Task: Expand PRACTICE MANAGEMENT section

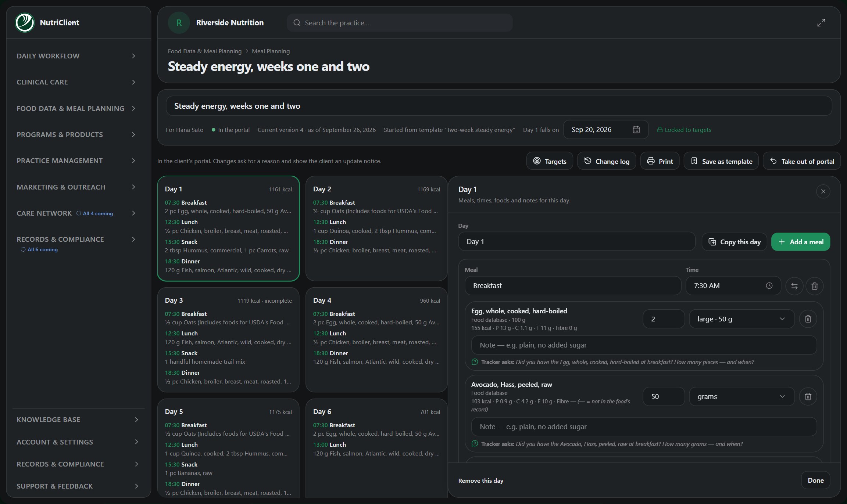Action: [76, 161]
